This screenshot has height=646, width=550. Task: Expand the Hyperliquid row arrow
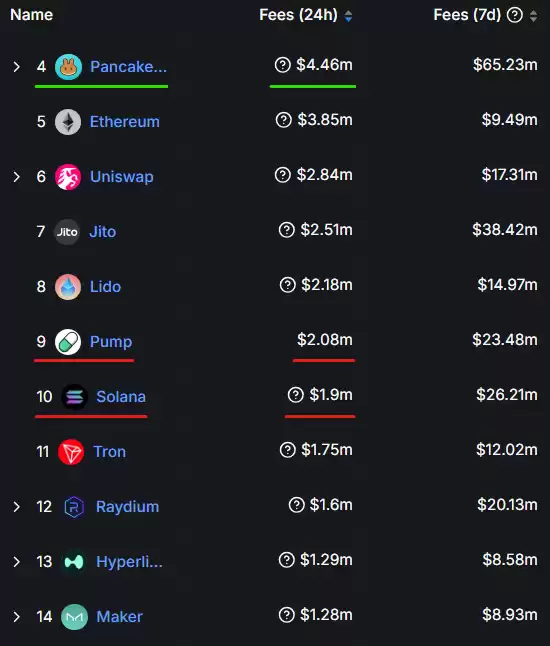[16, 562]
